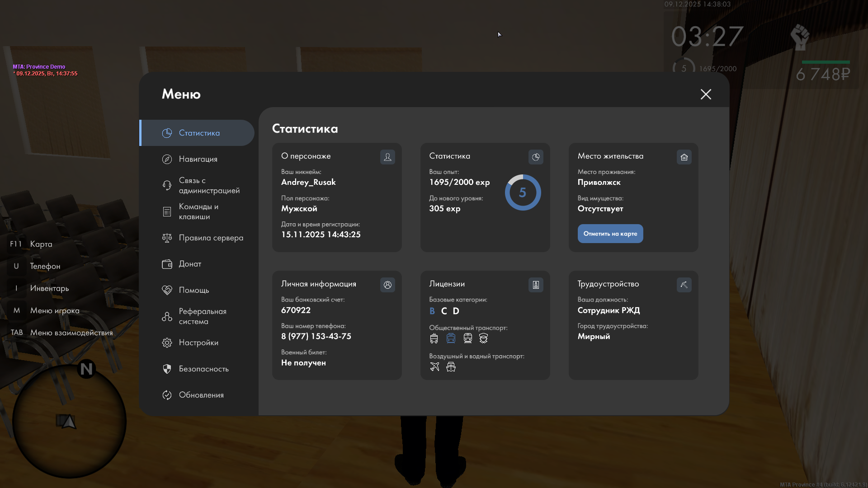Go to Команды и клавиши section

coord(198,211)
